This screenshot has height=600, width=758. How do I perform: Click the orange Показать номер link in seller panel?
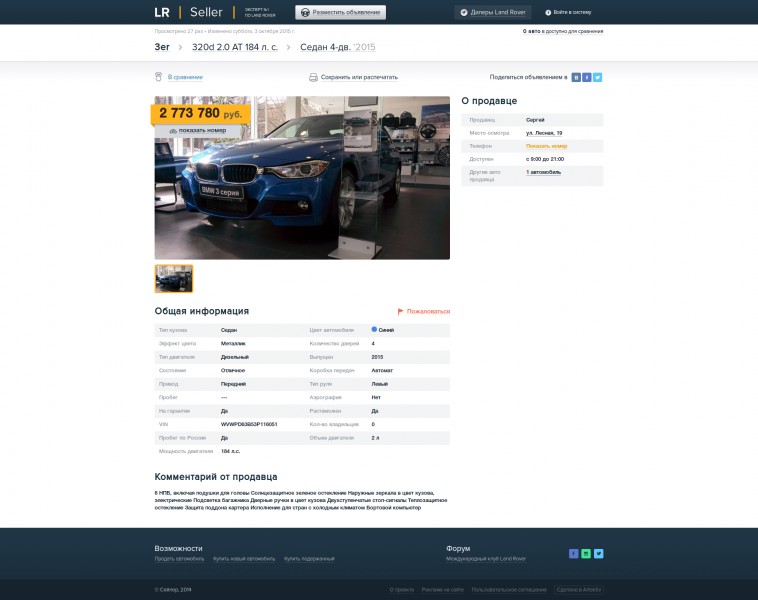click(546, 146)
